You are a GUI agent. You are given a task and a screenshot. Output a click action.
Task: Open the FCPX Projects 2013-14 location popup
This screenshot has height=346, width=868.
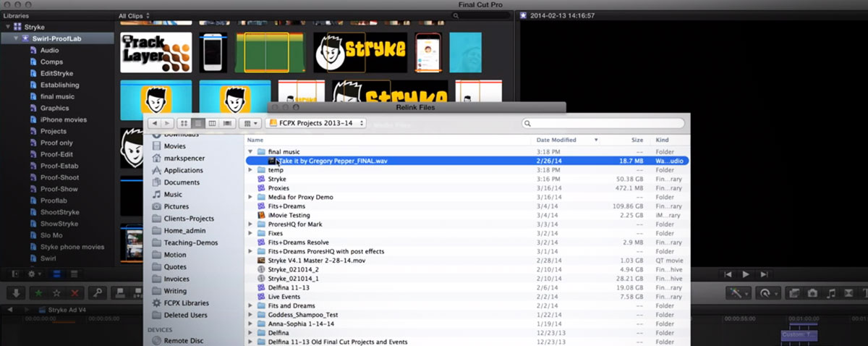(317, 124)
